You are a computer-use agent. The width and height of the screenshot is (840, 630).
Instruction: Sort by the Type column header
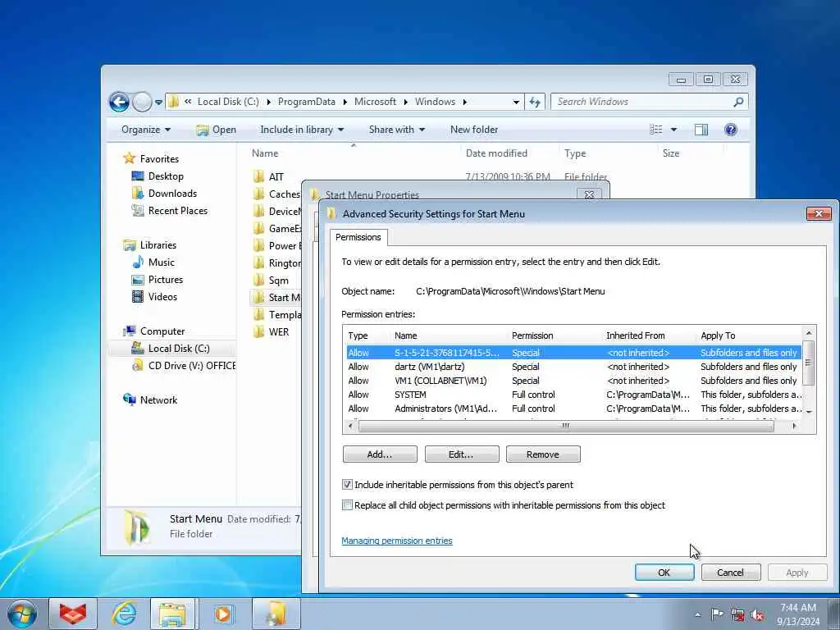point(575,153)
